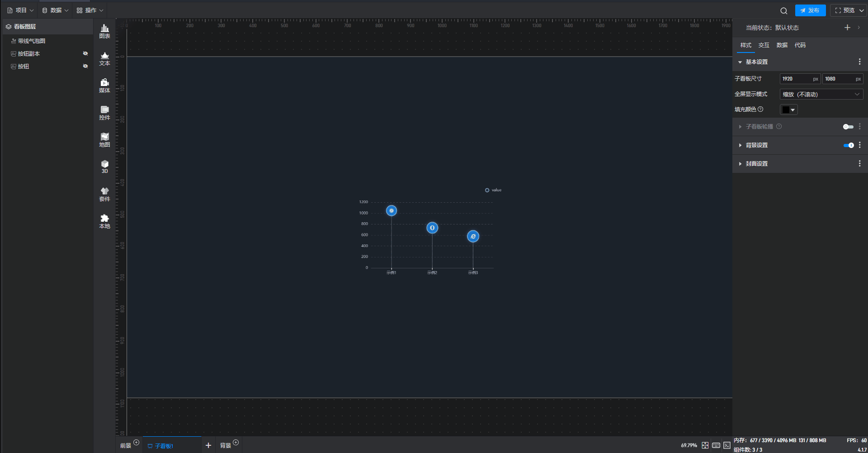
Task: Open the 项目 dropdown menu
Action: point(20,10)
